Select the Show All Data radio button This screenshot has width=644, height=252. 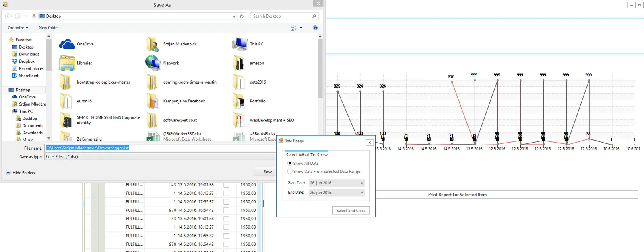(290, 163)
